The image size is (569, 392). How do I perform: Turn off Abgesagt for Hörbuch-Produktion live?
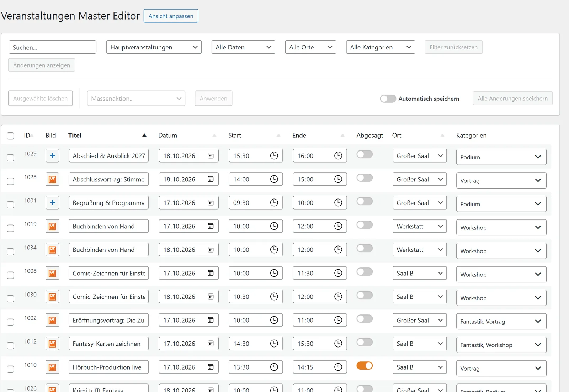(365, 365)
